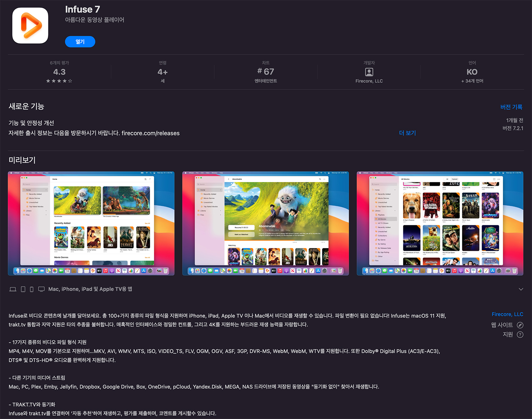Viewport: 532px width, 419px height.
Task: Click the 버전 7.2.1 label
Action: point(513,128)
